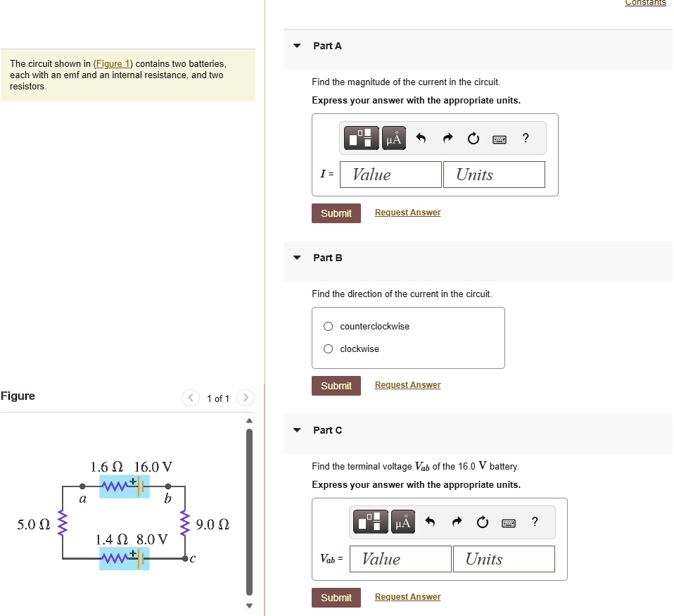Open the Constants page
The width and height of the screenshot is (674, 616).
point(645,3)
